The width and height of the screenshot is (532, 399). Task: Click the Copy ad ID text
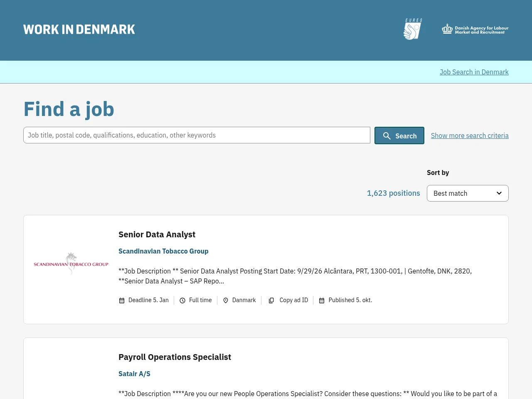coord(294,300)
